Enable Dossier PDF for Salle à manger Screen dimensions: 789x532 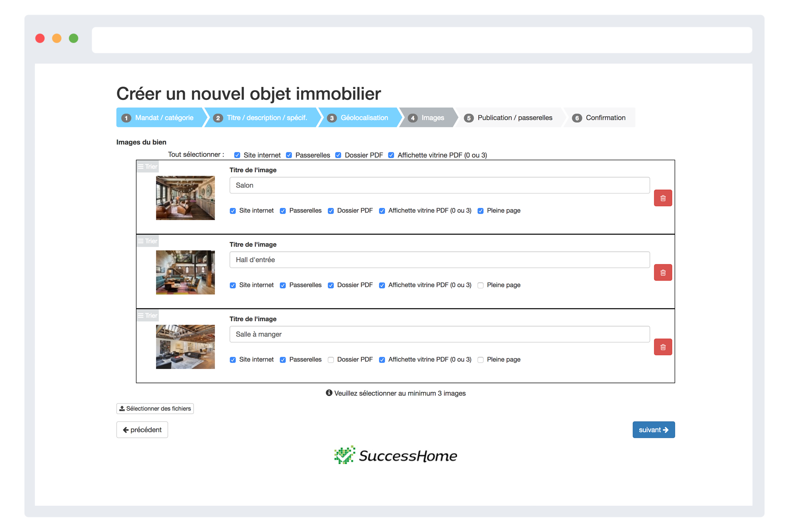click(331, 360)
